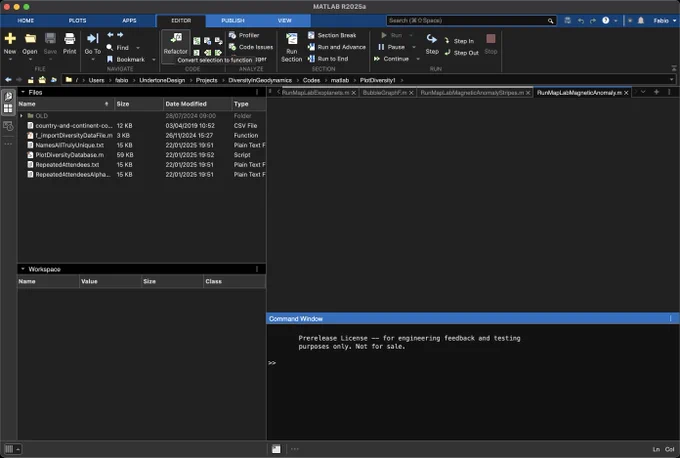Click the Print icon
This screenshot has height=458, width=680.
[69, 39]
